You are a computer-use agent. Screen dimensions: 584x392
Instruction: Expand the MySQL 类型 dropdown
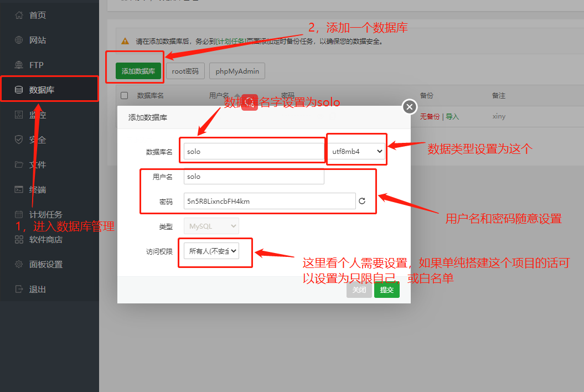[211, 226]
